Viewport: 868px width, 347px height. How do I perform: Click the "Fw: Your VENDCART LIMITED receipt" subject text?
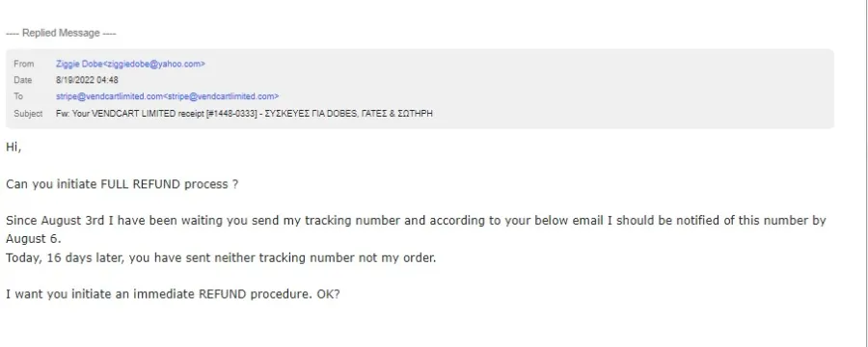point(129,114)
